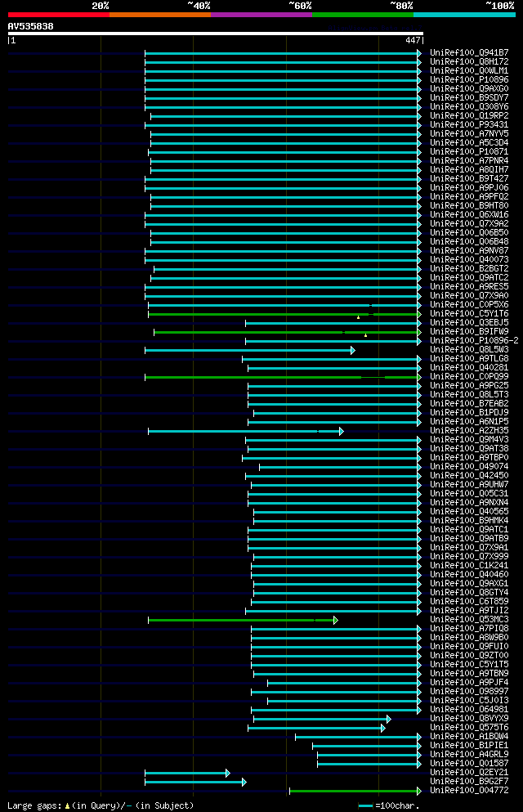Click the cyan alignment bar for UniRef100_B9G2F7
Viewport: 523px width, 812px height.
(x=195, y=782)
